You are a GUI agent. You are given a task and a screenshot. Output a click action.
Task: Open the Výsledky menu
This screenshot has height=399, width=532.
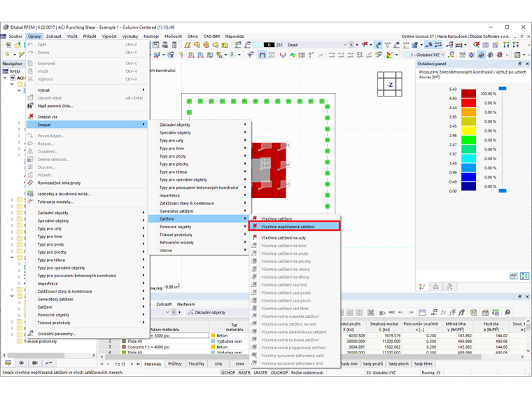point(130,36)
